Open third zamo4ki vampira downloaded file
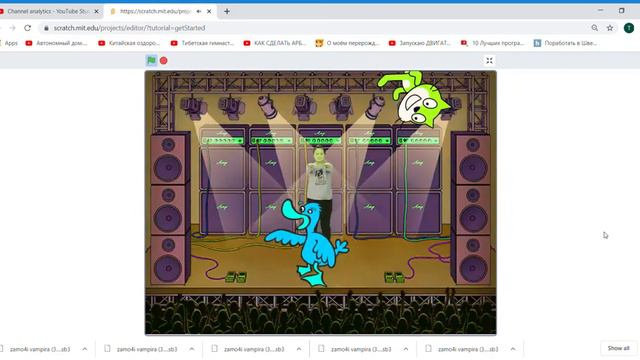640x360 pixels. pos(249,349)
